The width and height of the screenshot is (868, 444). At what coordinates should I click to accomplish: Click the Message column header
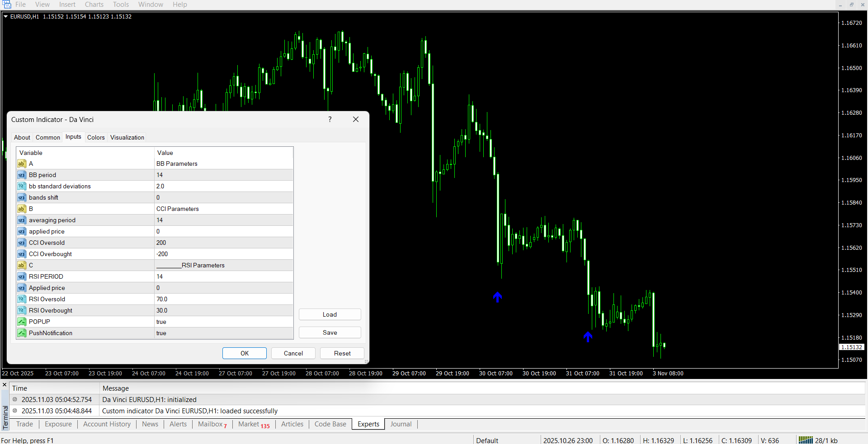pyautogui.click(x=116, y=388)
